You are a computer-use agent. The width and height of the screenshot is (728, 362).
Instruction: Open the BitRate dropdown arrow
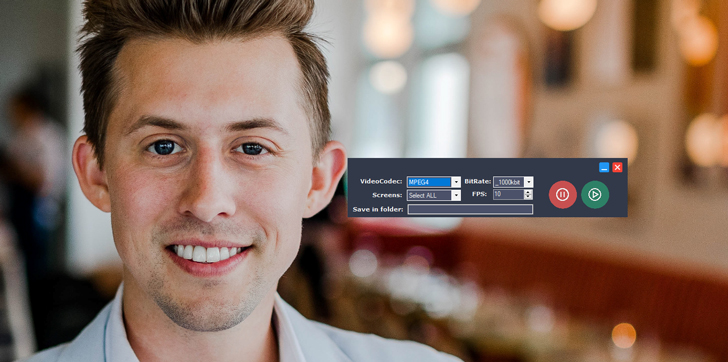pos(528,181)
